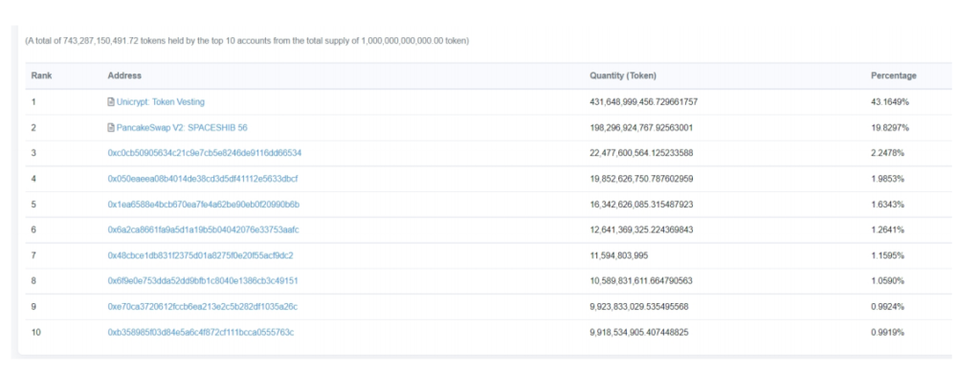Viewport: 980px width, 392px height.
Task: Click the 1.9853% percentage value
Action: point(887,179)
